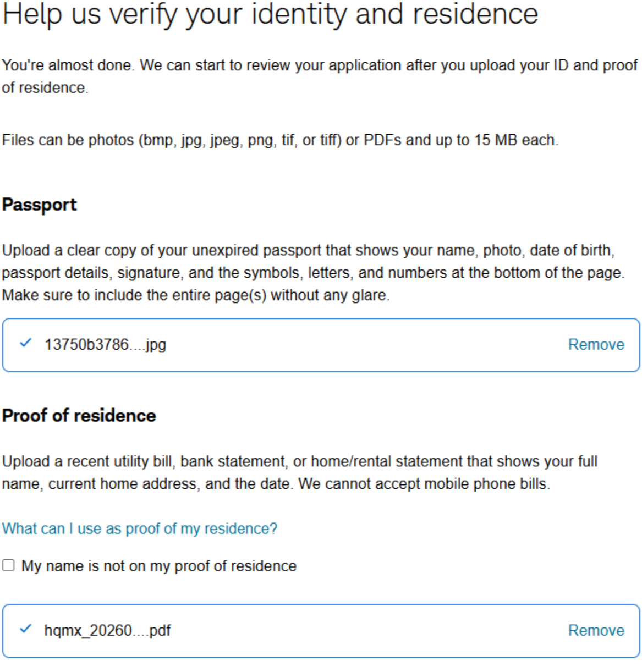The image size is (642, 672).
Task: Click the checkmark icon beside 13750b3786....jpg
Action: [x=25, y=343]
